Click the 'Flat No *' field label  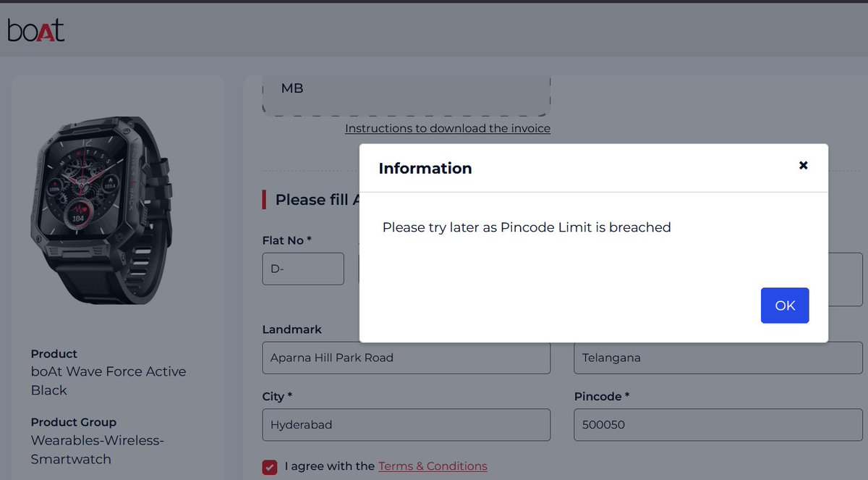point(287,240)
